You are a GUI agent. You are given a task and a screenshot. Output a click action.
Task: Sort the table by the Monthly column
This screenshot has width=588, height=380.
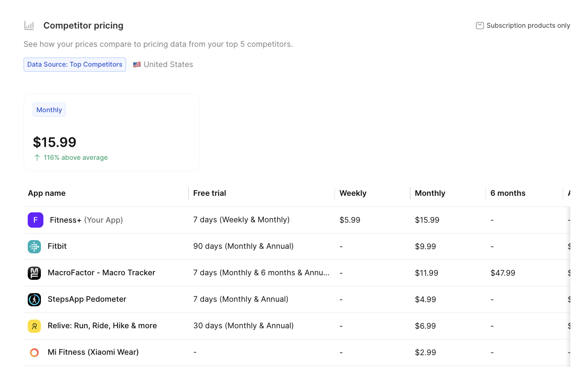pos(430,193)
